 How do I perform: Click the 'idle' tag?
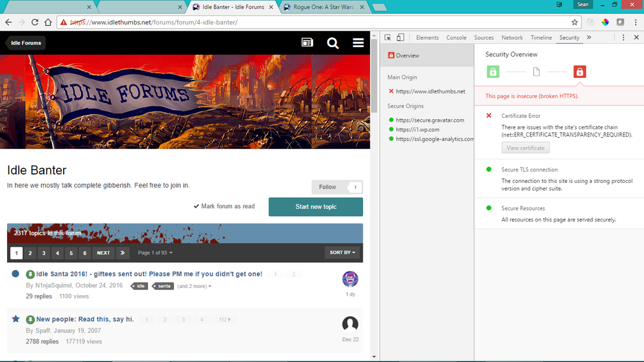coord(140,286)
